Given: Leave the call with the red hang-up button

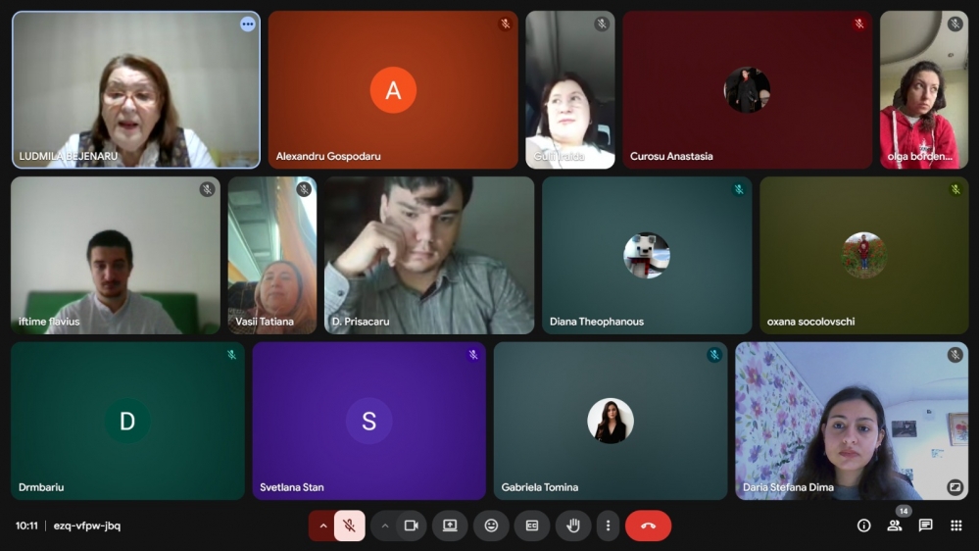Looking at the screenshot, I should (648, 526).
